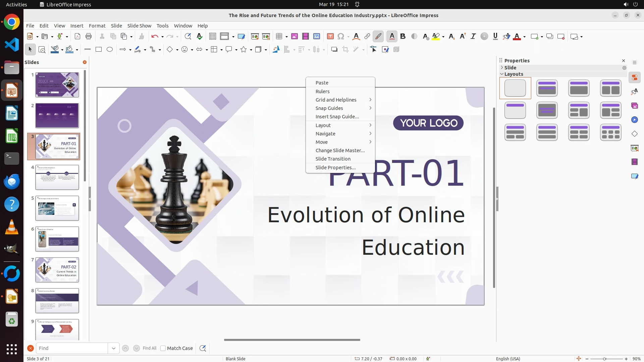Toggle the crop image tool
This screenshot has height=362, width=644.
345,50
